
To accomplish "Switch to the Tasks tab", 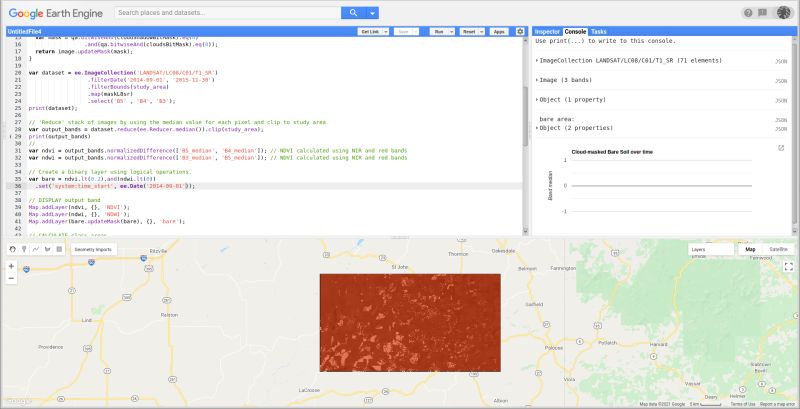I will tap(598, 32).
